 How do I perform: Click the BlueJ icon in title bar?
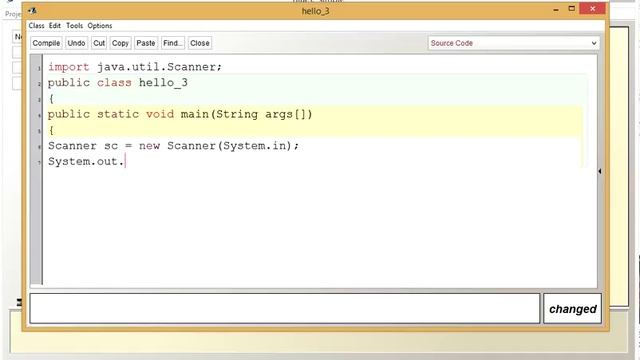click(x=33, y=10)
